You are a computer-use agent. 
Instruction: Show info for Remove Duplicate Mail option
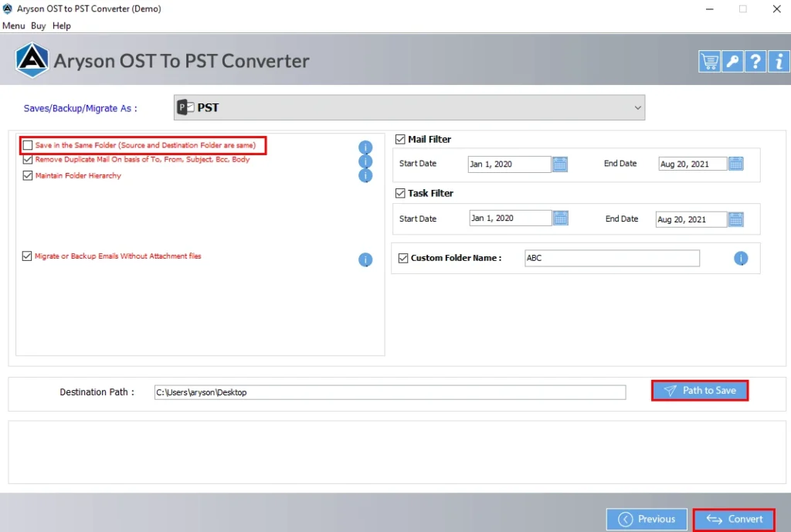point(365,161)
